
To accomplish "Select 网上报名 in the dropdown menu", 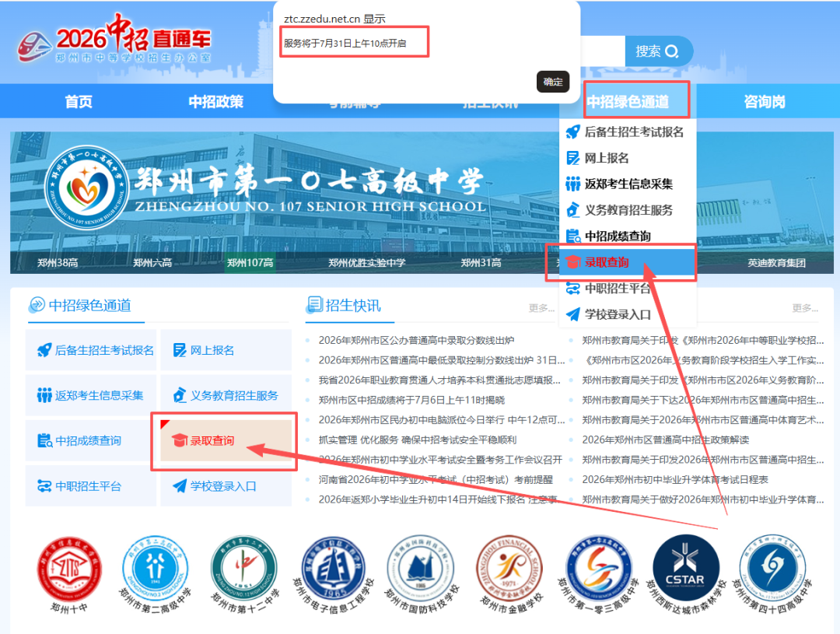I will click(x=628, y=158).
